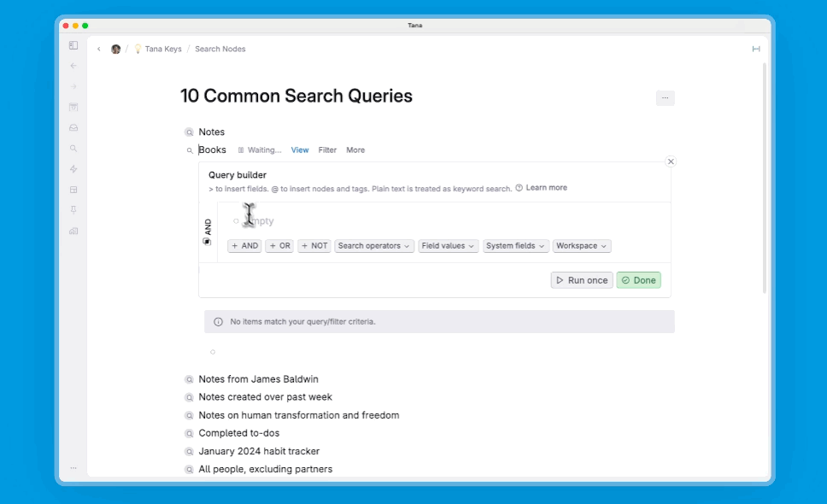Open pinned nodes via pin icon
Viewport: 827px width, 504px height.
click(x=73, y=210)
